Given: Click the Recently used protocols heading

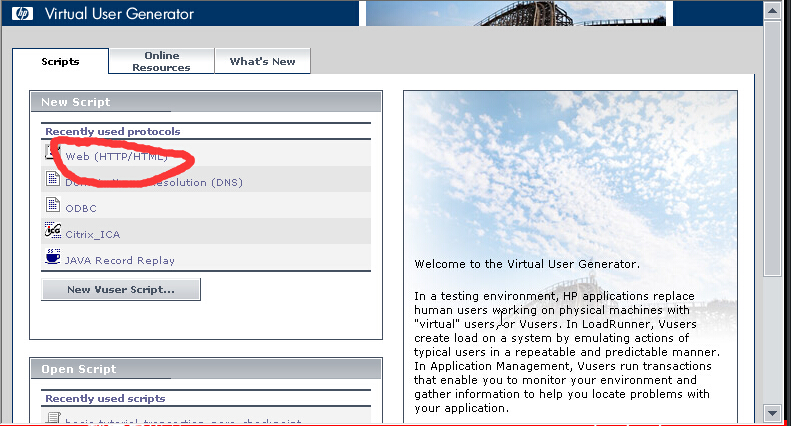Looking at the screenshot, I should 112,131.
